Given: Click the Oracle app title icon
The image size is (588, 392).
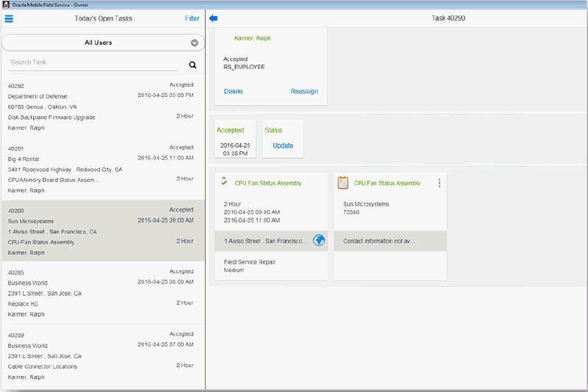Looking at the screenshot, I should [6, 4].
